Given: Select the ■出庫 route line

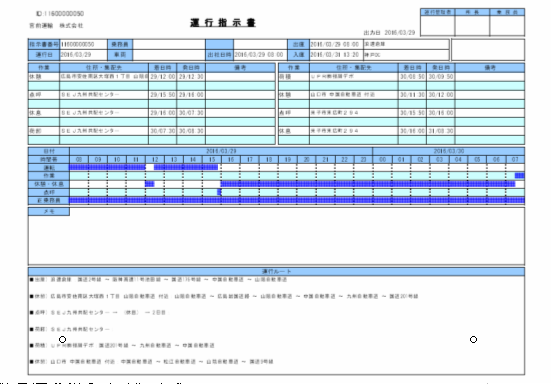Looking at the screenshot, I should pos(158,280).
